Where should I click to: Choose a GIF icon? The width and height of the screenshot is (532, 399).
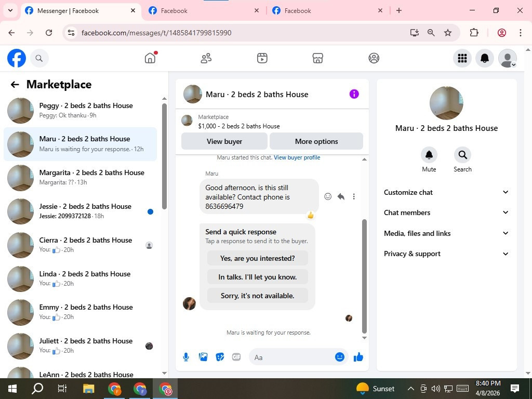(236, 357)
